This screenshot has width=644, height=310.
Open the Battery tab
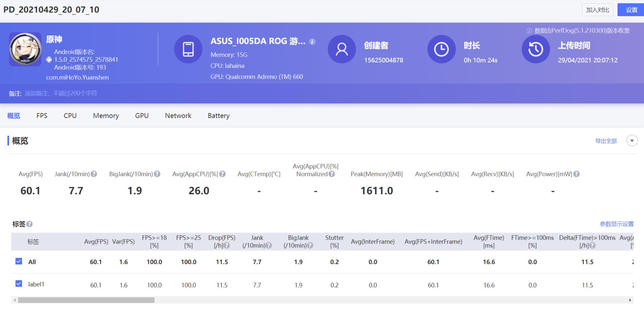click(x=218, y=116)
